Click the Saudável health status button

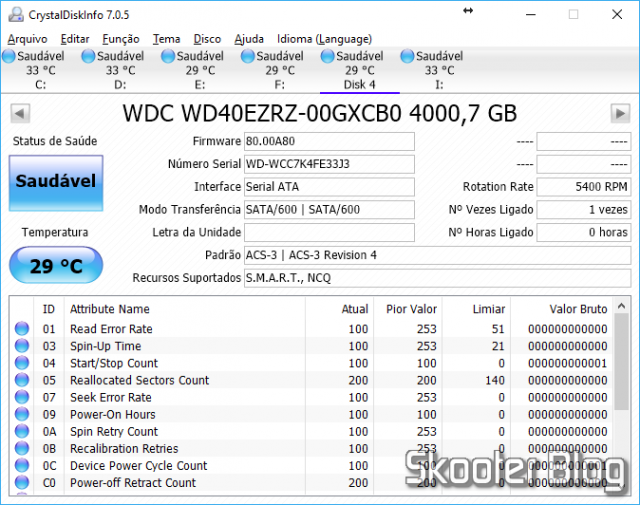click(56, 183)
